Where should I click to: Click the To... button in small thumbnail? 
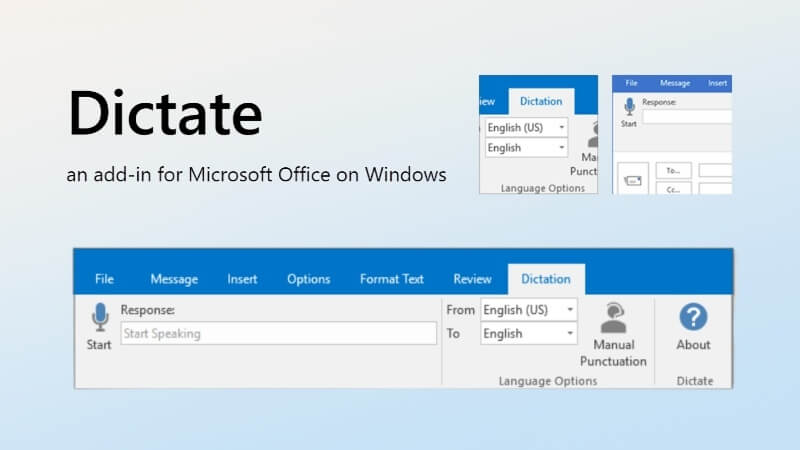click(673, 170)
